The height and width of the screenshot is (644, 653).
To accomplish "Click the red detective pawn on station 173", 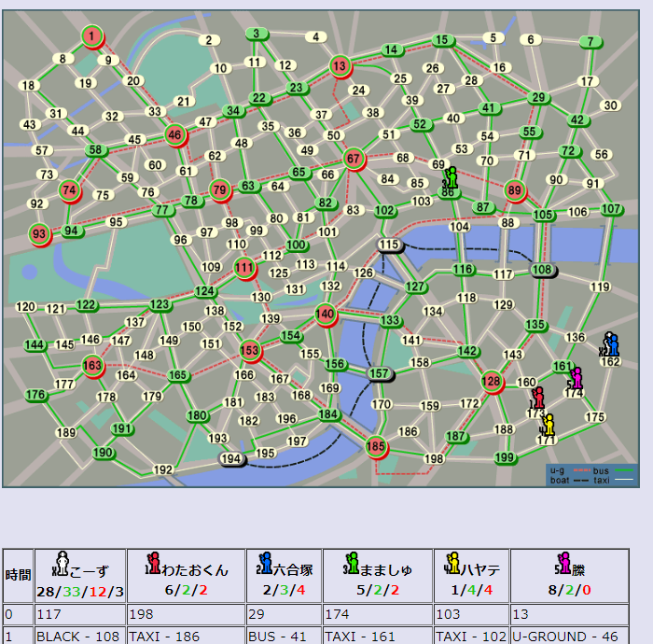I will pyautogui.click(x=538, y=399).
